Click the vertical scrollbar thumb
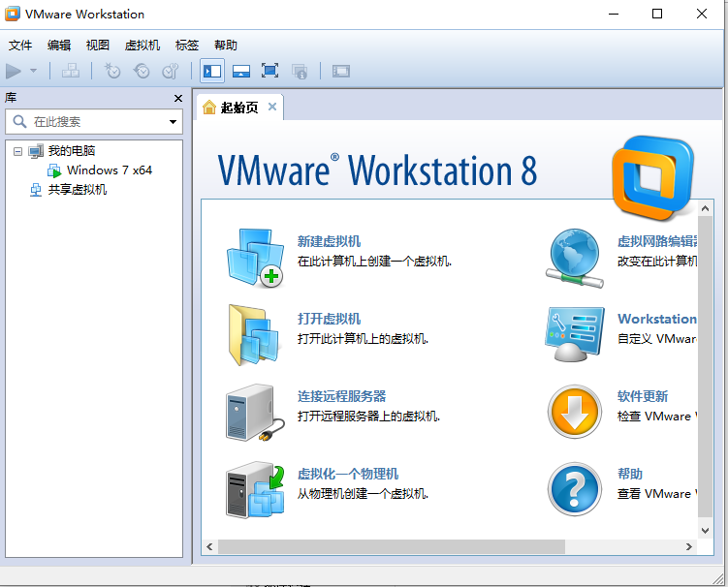 [x=706, y=366]
